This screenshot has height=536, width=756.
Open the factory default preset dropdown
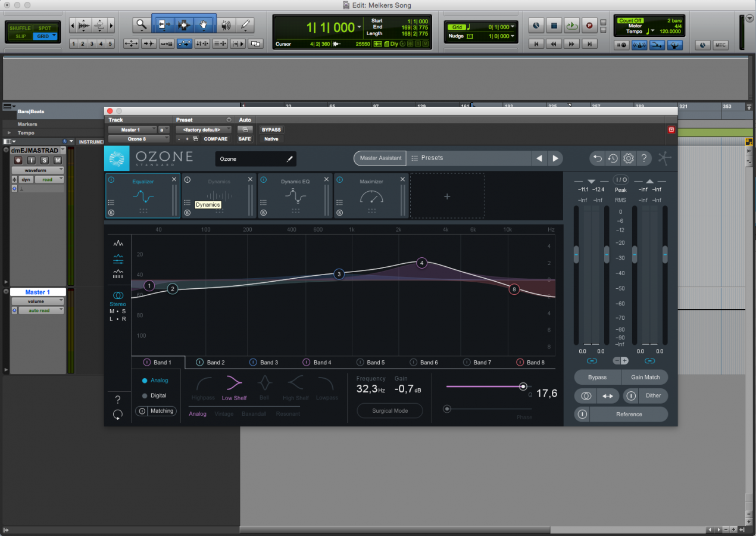click(x=203, y=130)
